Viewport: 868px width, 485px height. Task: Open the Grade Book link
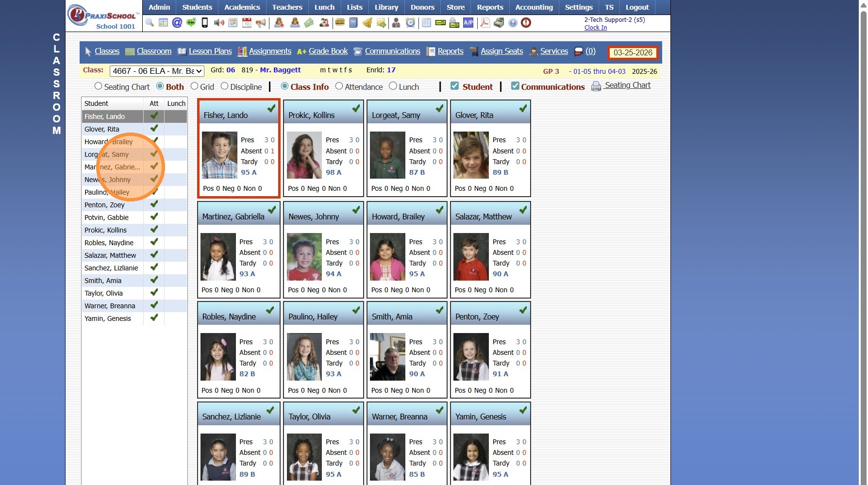click(328, 51)
